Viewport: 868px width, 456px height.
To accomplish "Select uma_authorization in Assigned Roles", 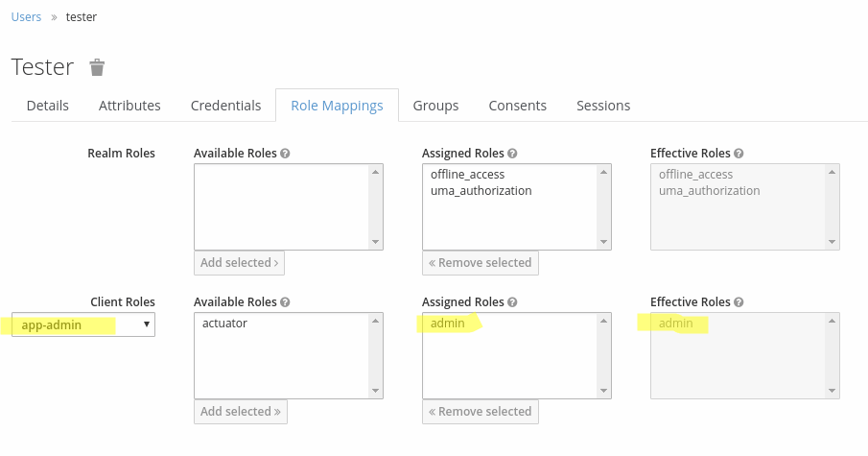I will pyautogui.click(x=481, y=191).
